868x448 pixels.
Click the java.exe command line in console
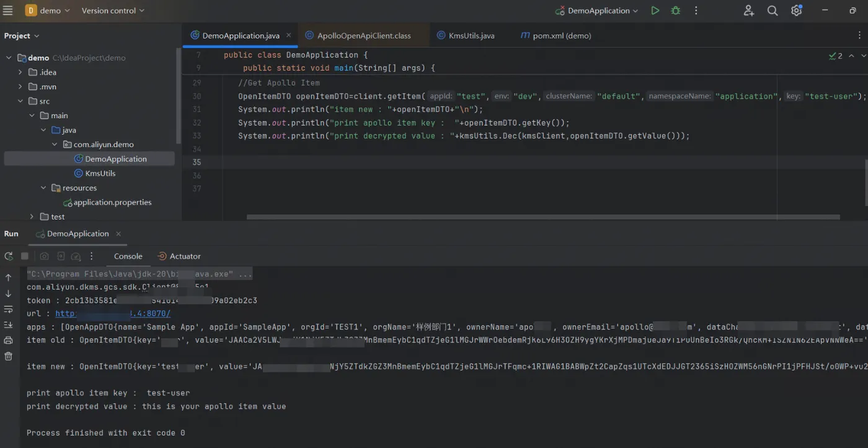139,274
